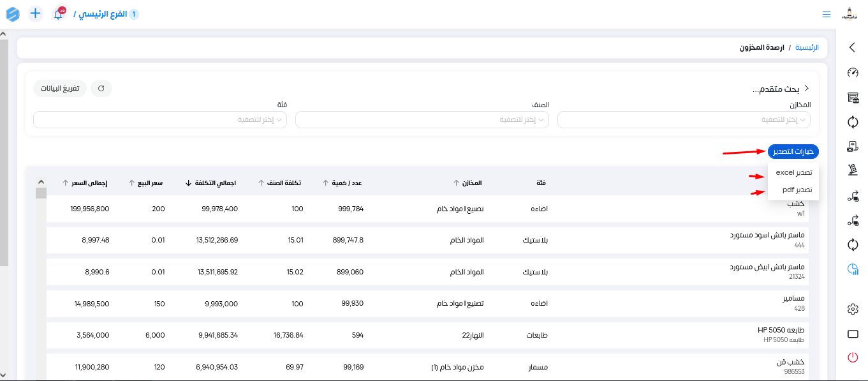Open the dashboard speedometer icon in sidebar

tap(853, 73)
